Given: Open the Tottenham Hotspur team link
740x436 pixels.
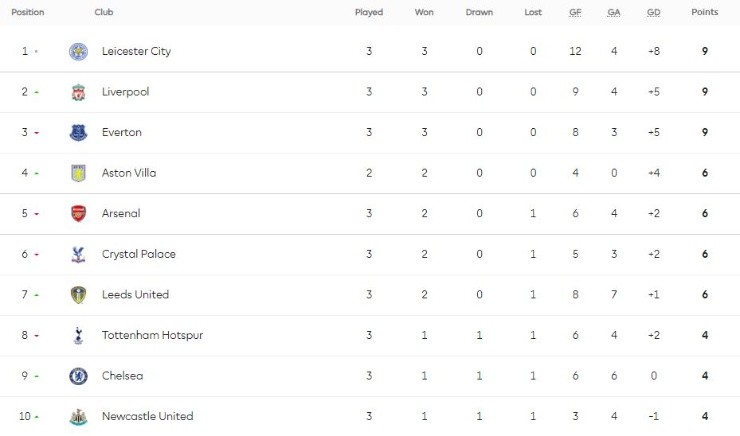Looking at the screenshot, I should (152, 335).
